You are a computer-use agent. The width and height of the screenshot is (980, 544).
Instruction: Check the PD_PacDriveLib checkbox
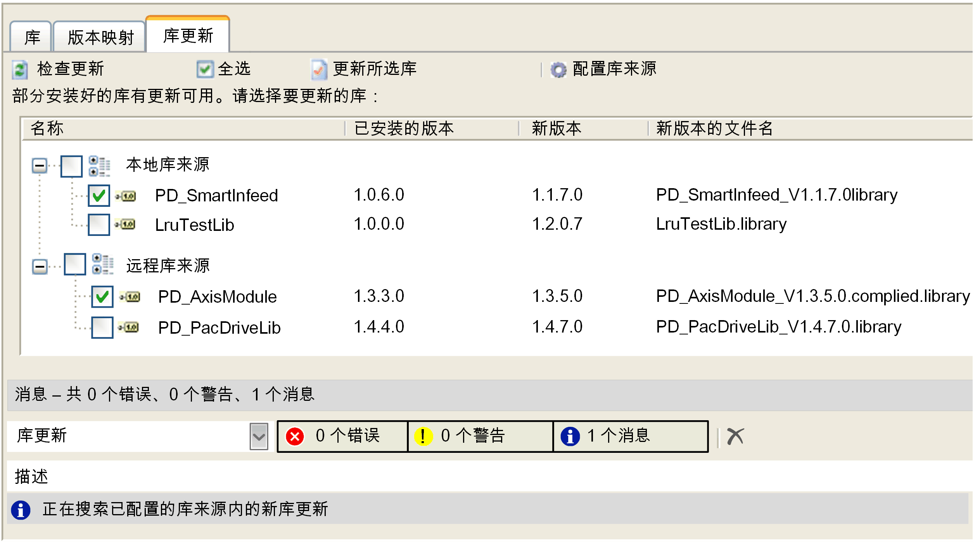tap(102, 327)
